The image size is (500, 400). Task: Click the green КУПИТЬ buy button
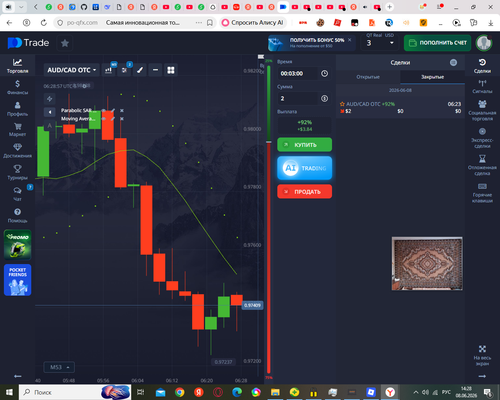[305, 145]
